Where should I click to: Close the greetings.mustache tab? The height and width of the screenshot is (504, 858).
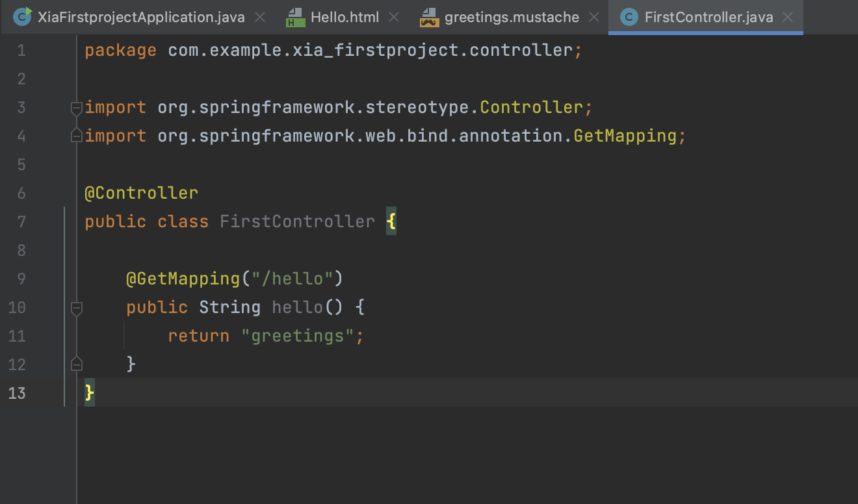click(x=594, y=17)
